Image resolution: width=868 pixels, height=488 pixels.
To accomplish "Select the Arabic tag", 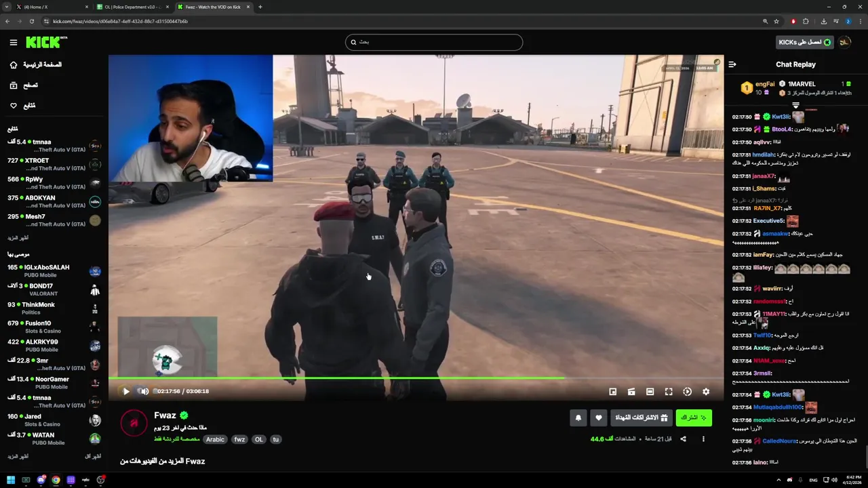I will (x=216, y=439).
